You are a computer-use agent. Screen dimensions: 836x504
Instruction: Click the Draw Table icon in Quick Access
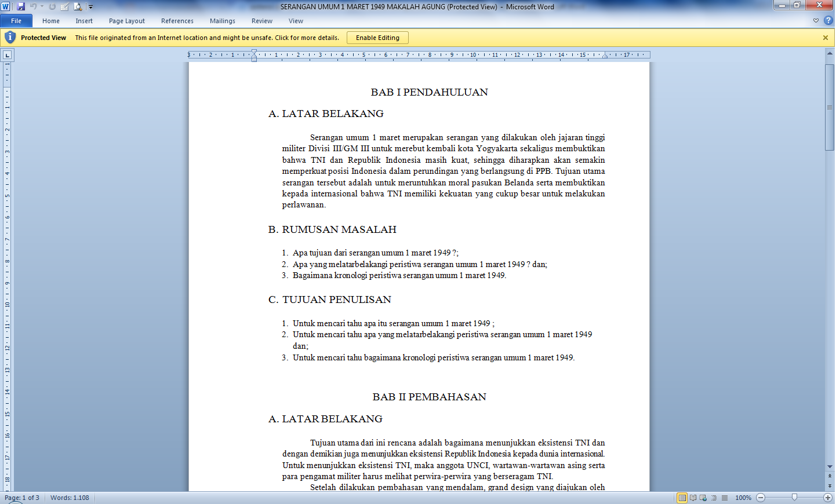(x=65, y=6)
